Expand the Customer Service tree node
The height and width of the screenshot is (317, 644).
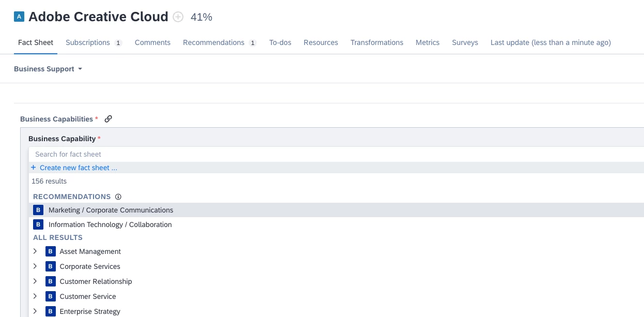click(35, 296)
